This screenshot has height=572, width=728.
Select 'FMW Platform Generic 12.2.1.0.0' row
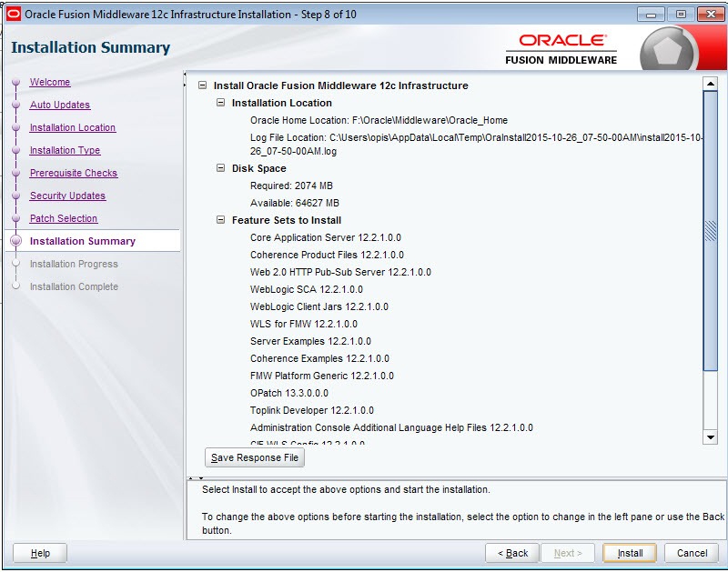pos(322,376)
